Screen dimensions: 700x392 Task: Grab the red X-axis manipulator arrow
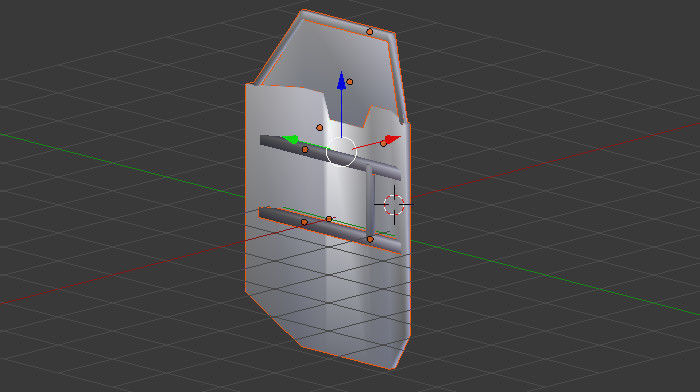[x=392, y=139]
